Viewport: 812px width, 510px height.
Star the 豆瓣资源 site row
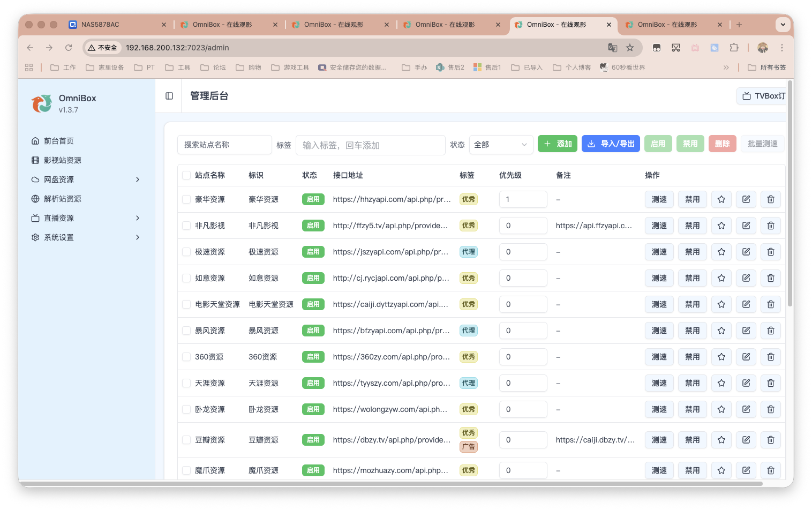pos(721,439)
